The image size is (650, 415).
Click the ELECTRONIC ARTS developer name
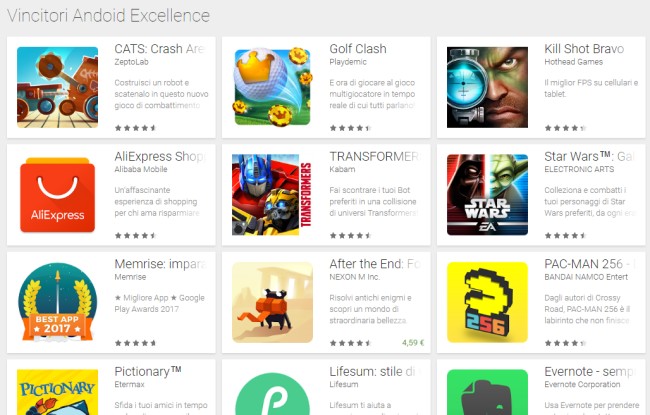pos(579,169)
